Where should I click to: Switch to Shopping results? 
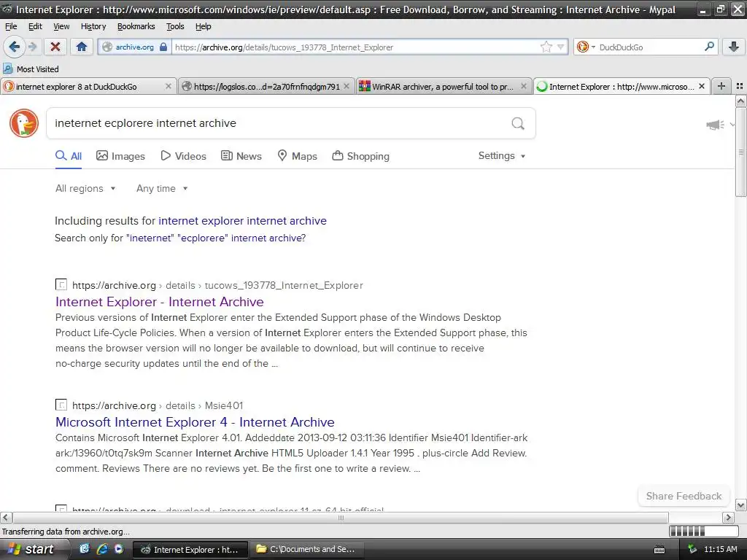pos(360,156)
